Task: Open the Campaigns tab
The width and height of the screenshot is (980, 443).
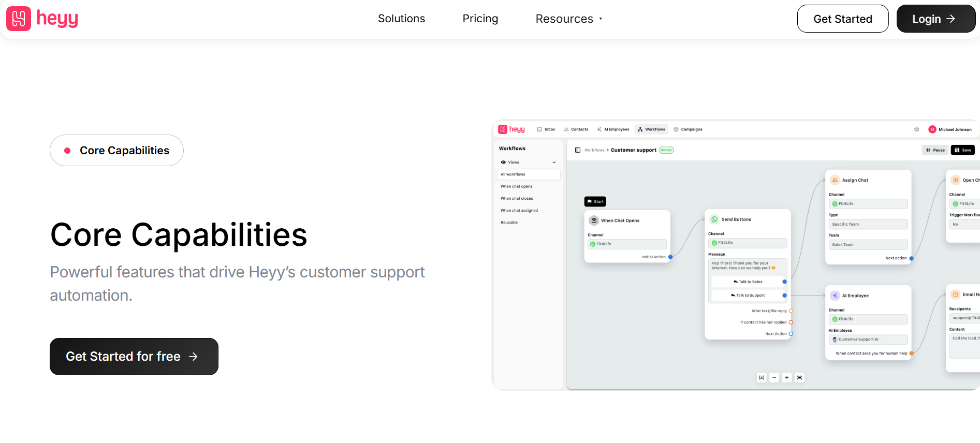Action: pos(688,129)
